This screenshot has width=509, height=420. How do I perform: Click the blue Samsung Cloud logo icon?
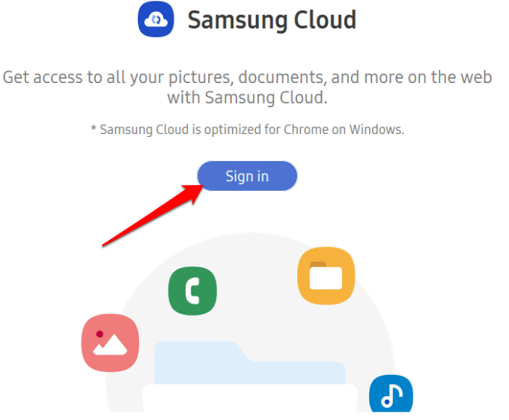pyautogui.click(x=156, y=19)
